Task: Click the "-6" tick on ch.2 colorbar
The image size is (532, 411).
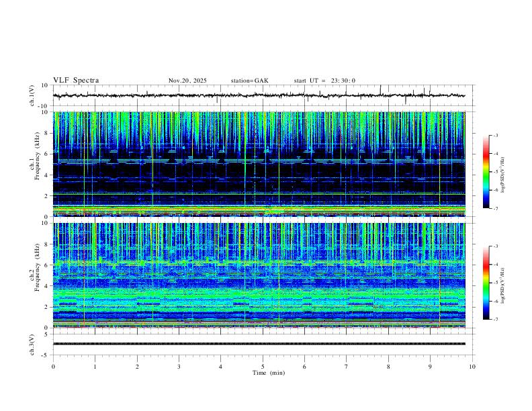Action: 495,301
